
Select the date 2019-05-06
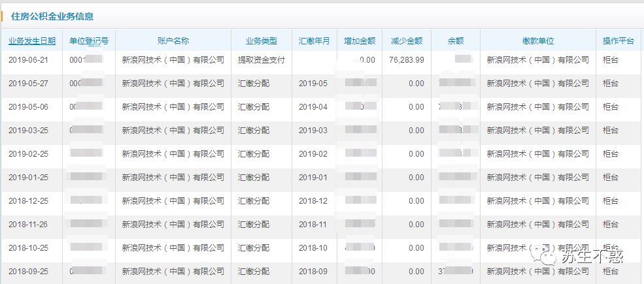click(28, 107)
